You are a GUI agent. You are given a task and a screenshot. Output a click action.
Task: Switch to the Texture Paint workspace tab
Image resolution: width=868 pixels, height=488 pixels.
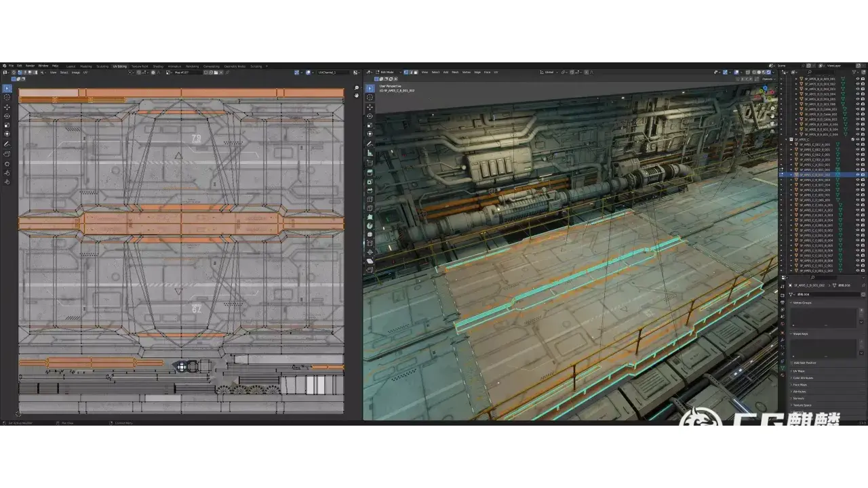click(x=140, y=66)
